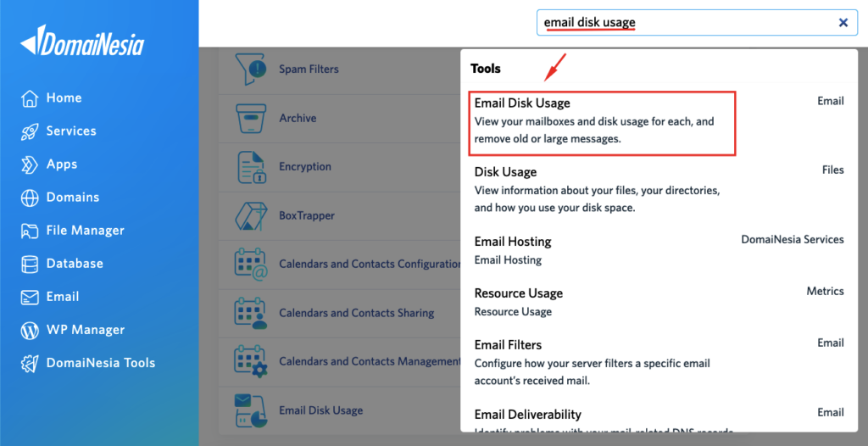Screen dimensions: 868x446
Task: Click the BoxTrapper icon
Action: click(251, 215)
